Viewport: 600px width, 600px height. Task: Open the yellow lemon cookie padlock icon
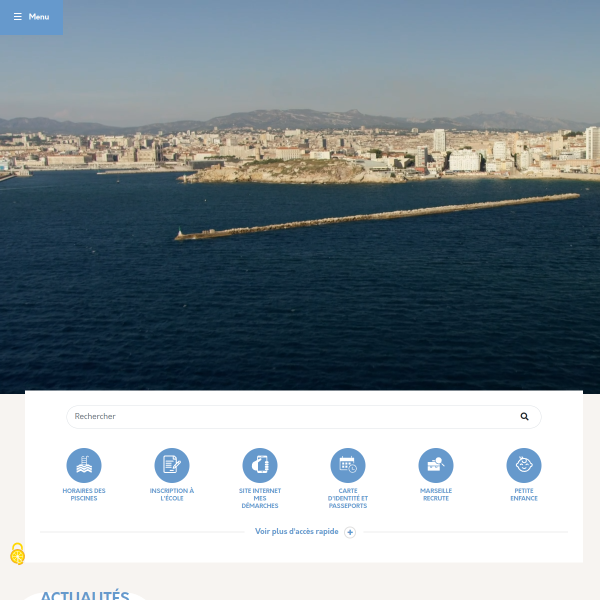(18, 554)
